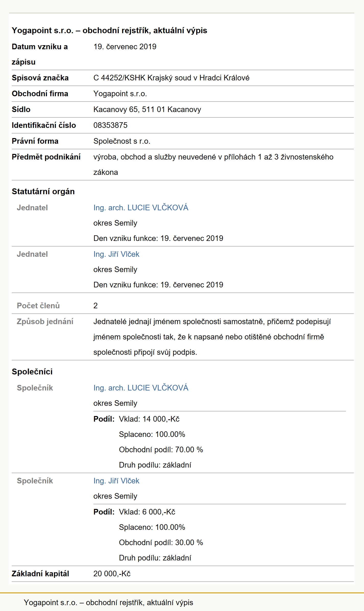Open Ing. arch. LUCIE VLČKOVÁ link under Jednatel

141,208
